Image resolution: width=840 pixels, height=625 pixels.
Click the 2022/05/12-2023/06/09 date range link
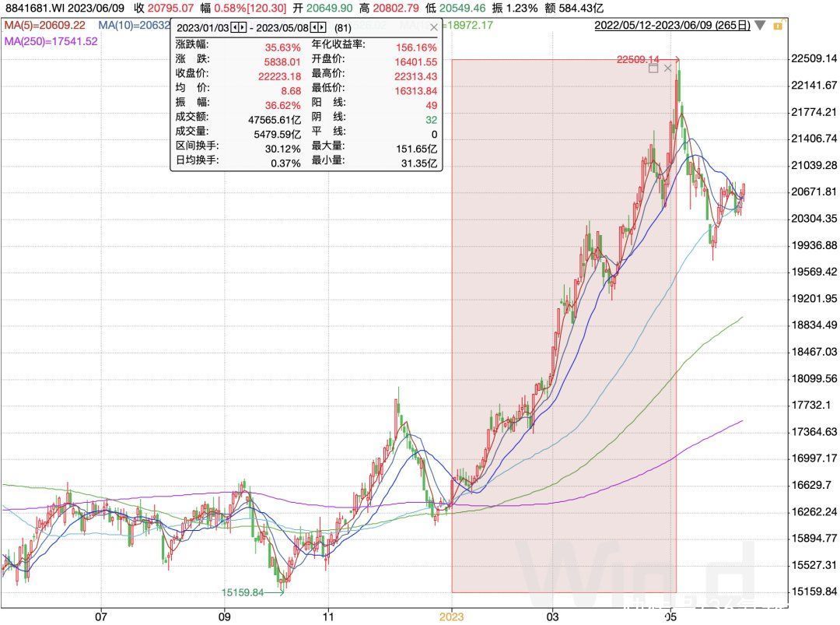(672, 25)
